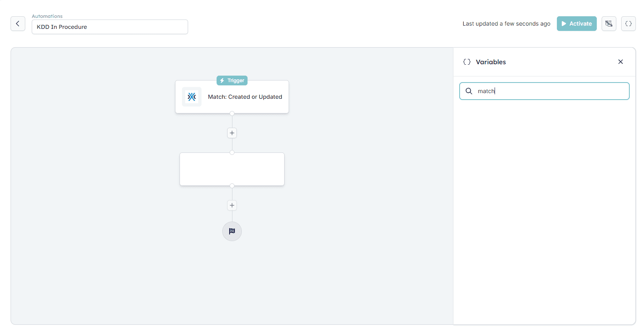
Task: Select the Match: Created or Updated trigger node
Action: 232,97
